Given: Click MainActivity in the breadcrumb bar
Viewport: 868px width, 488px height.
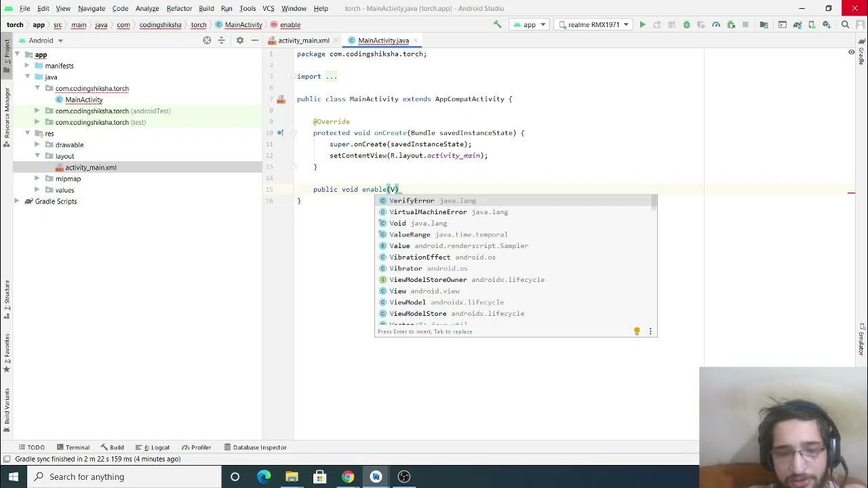Looking at the screenshot, I should (x=243, y=25).
